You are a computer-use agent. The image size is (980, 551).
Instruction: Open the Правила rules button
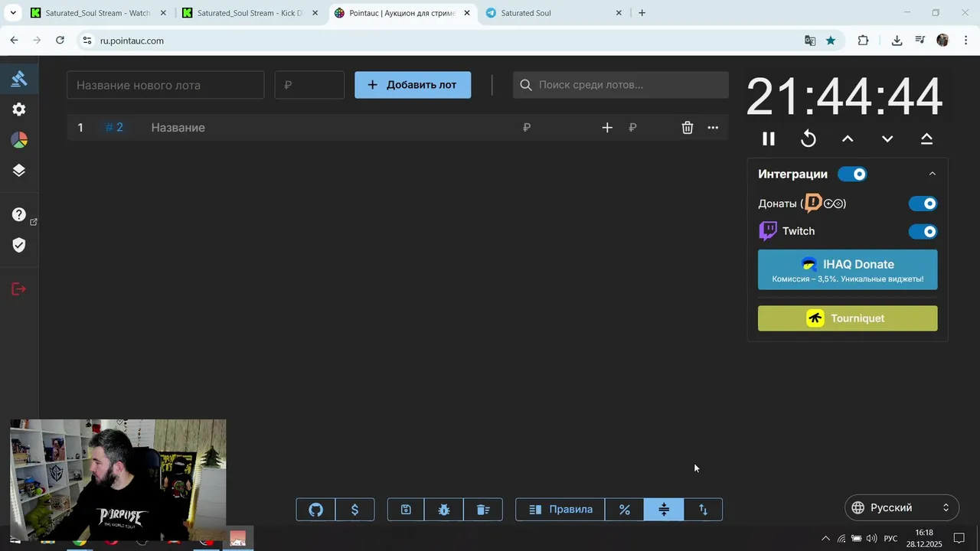(x=560, y=510)
